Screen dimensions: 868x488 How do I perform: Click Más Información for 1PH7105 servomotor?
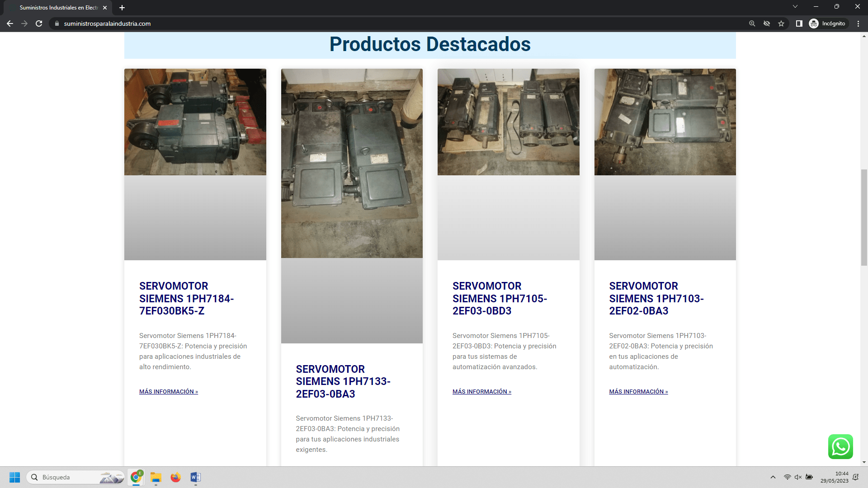(x=482, y=392)
